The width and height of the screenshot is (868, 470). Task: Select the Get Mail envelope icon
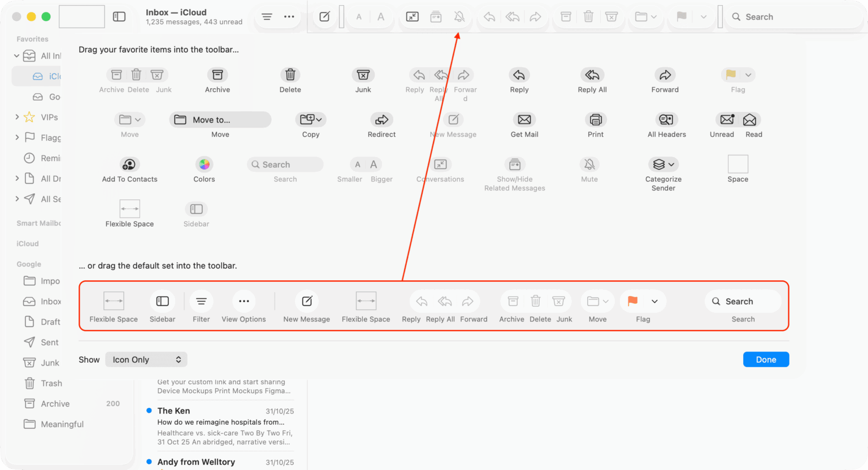tap(524, 120)
